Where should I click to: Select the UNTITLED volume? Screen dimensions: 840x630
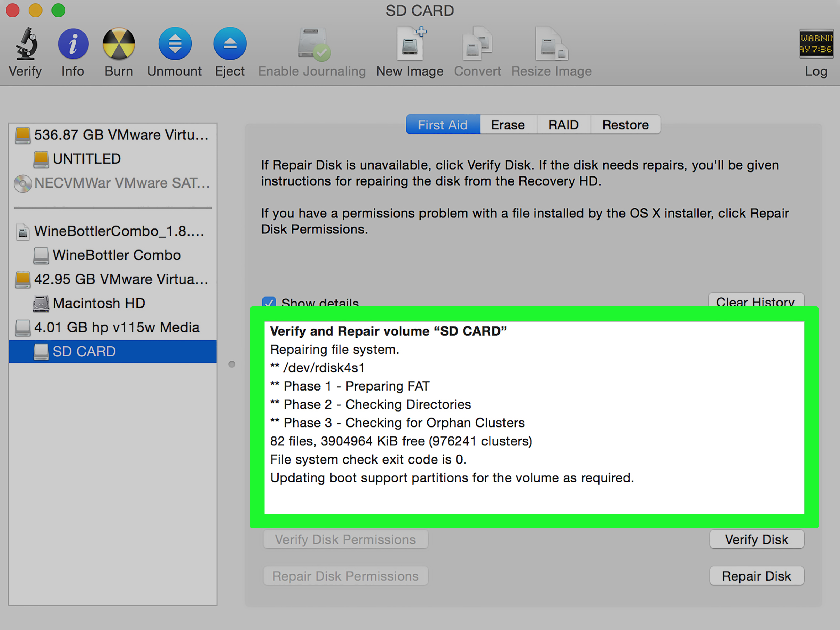tap(113, 159)
